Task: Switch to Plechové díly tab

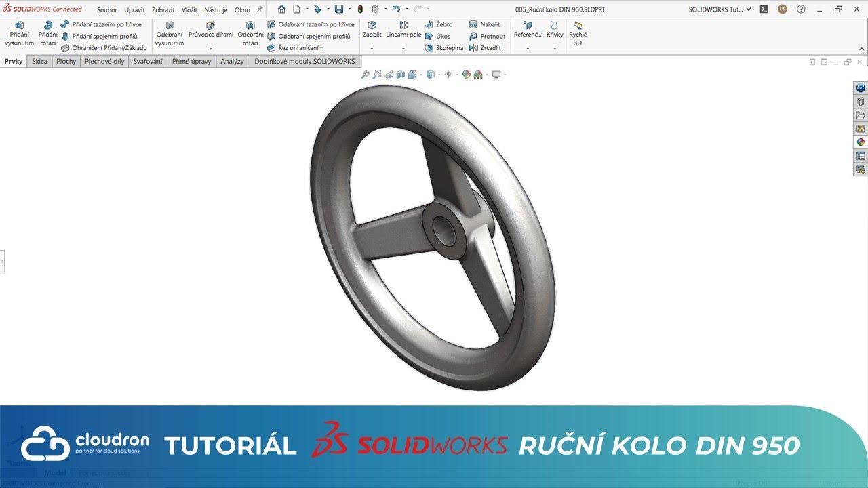Action: point(104,61)
